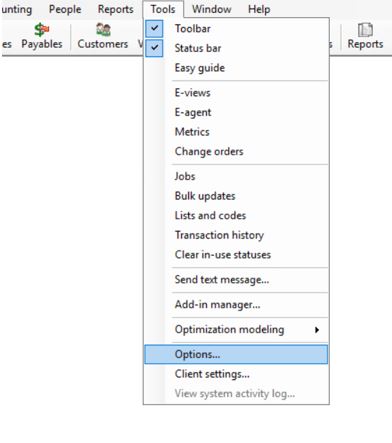The image size is (392, 443).
Task: Open the Reports menu in menu bar
Action: click(116, 9)
